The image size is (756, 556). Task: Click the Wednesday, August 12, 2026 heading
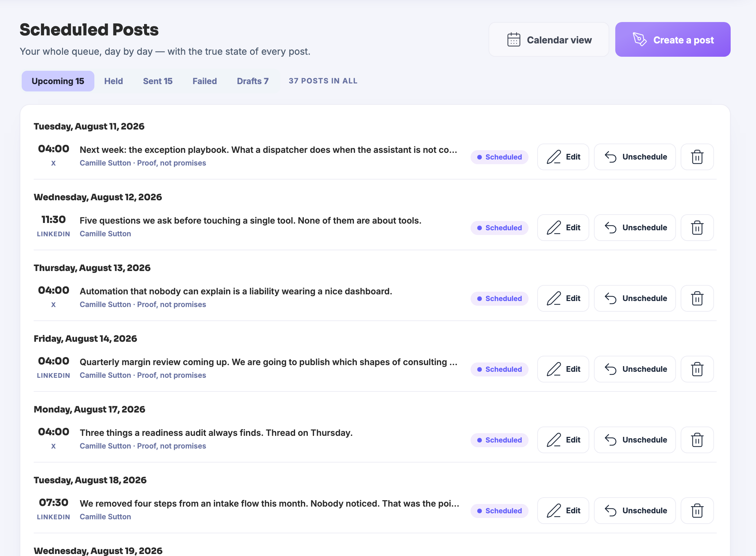[x=97, y=197]
